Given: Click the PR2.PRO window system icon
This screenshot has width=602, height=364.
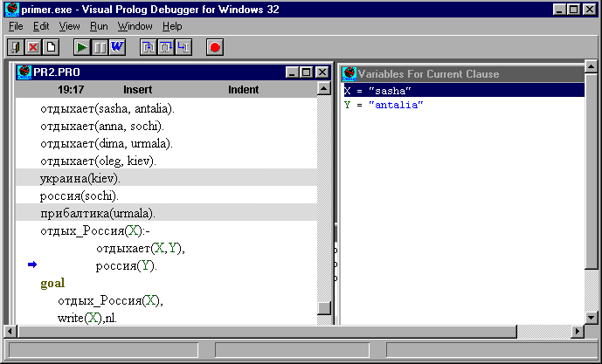Looking at the screenshot, I should (24, 72).
